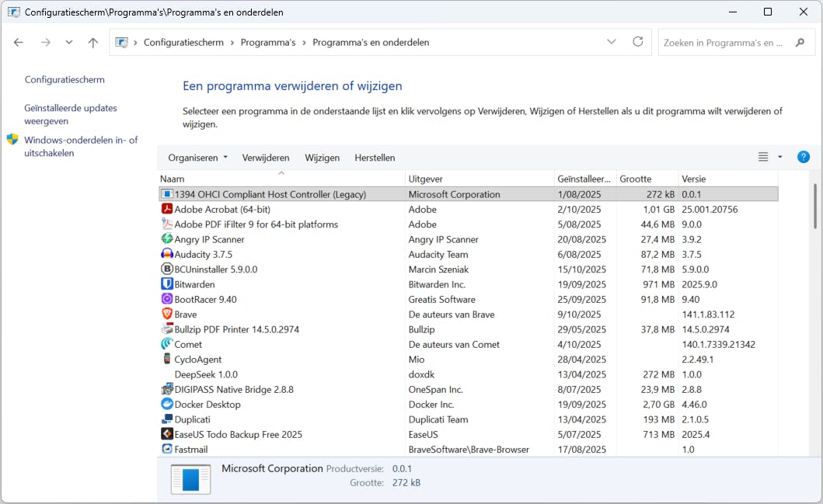Image resolution: width=823 pixels, height=504 pixels.
Task: Click the Wijzigen toolbar button
Action: tap(323, 158)
